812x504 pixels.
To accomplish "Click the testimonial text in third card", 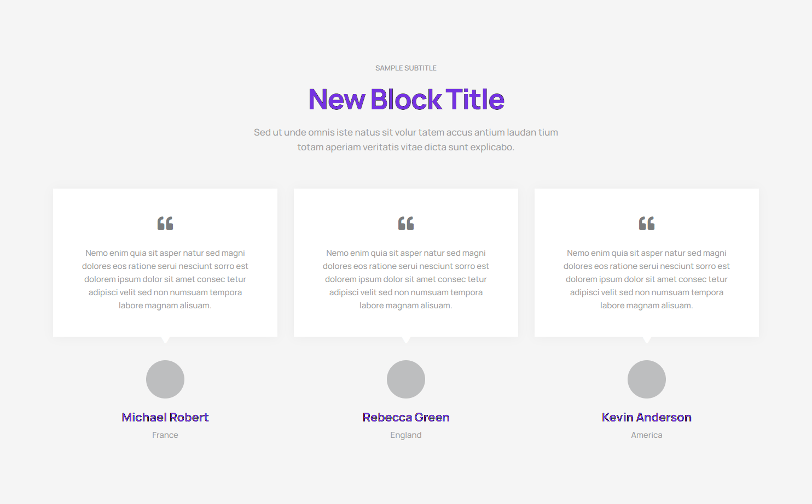I will pos(647,279).
